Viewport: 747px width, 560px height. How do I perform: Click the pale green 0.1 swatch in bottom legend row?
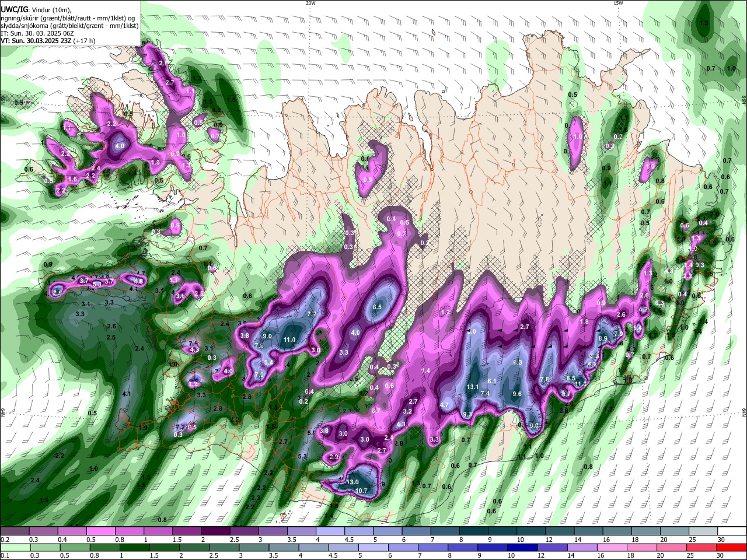pos(15,547)
